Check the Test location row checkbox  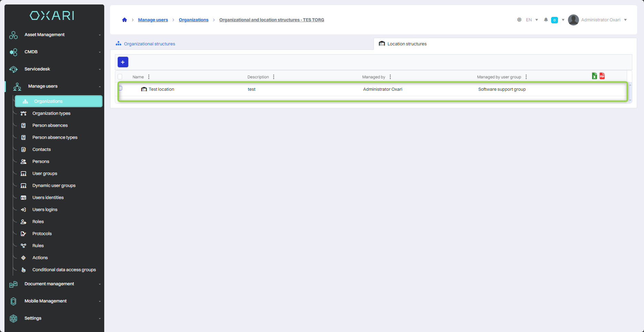point(120,88)
